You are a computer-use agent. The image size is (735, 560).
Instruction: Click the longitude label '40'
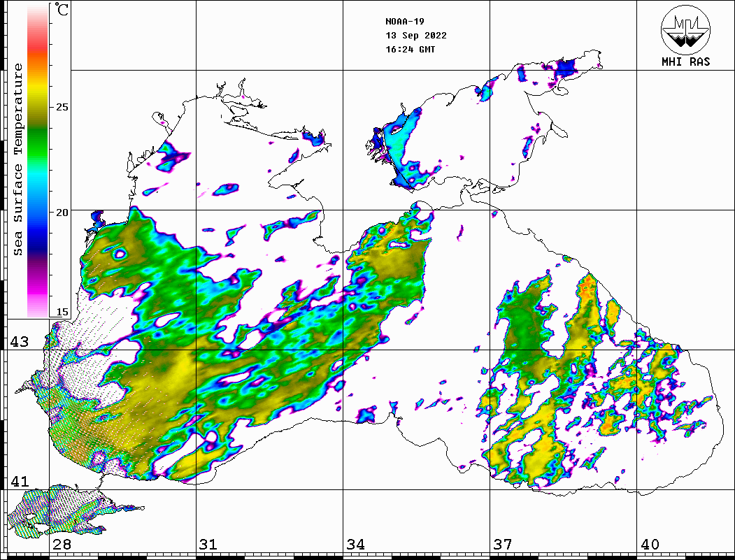click(x=650, y=544)
